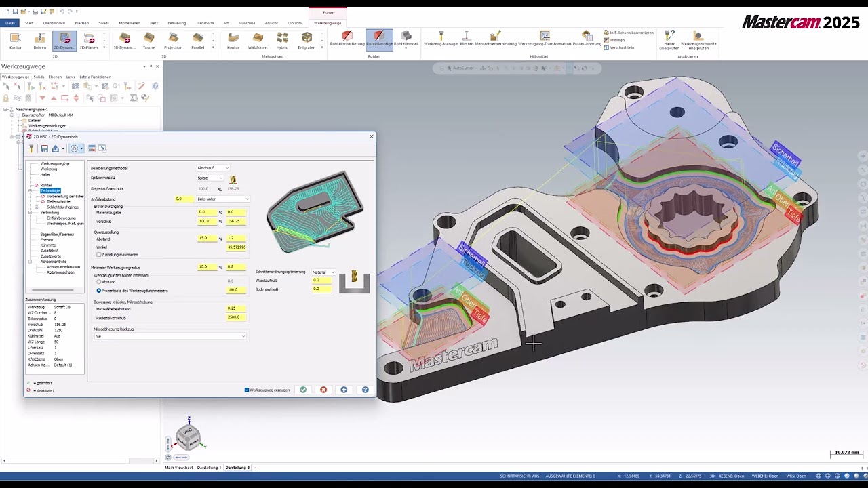868x488 pixels.
Task: Undo via quick access toolbar arrow
Action: coord(62,12)
